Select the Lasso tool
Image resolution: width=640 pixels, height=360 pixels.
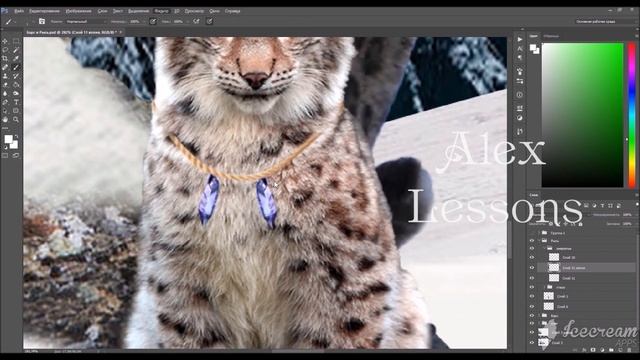tap(5, 50)
